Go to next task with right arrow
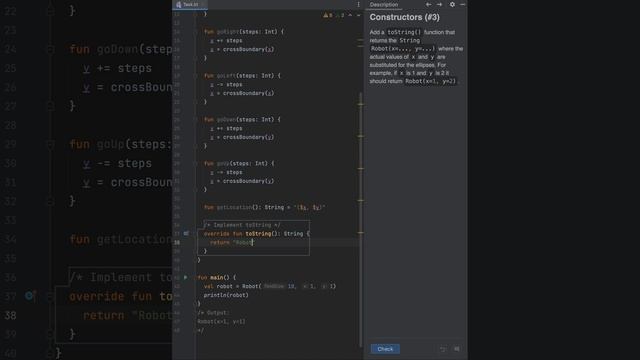 [x=439, y=4]
